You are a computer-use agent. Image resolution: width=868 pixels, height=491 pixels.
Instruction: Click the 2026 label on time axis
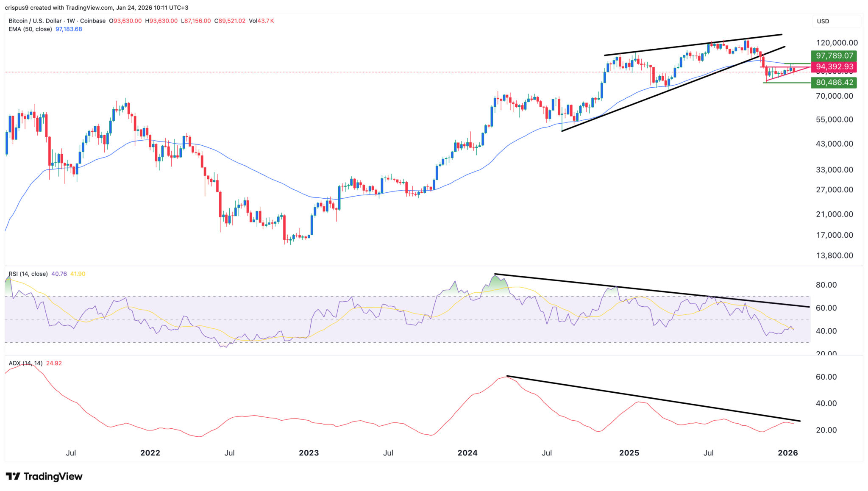pyautogui.click(x=787, y=453)
